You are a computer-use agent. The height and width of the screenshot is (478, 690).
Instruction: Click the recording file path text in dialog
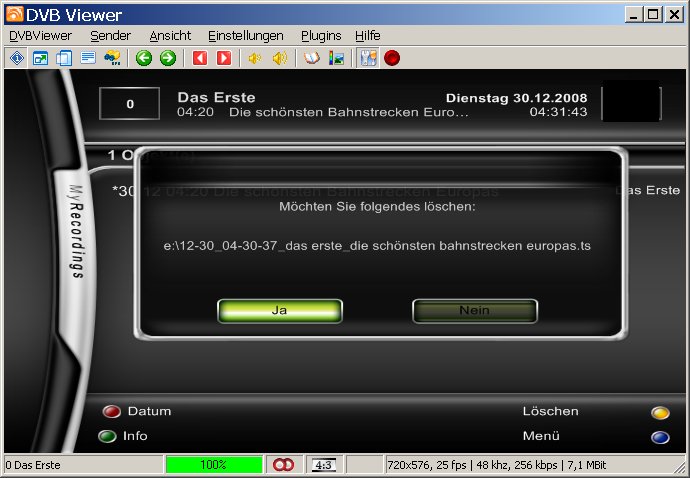pos(377,246)
